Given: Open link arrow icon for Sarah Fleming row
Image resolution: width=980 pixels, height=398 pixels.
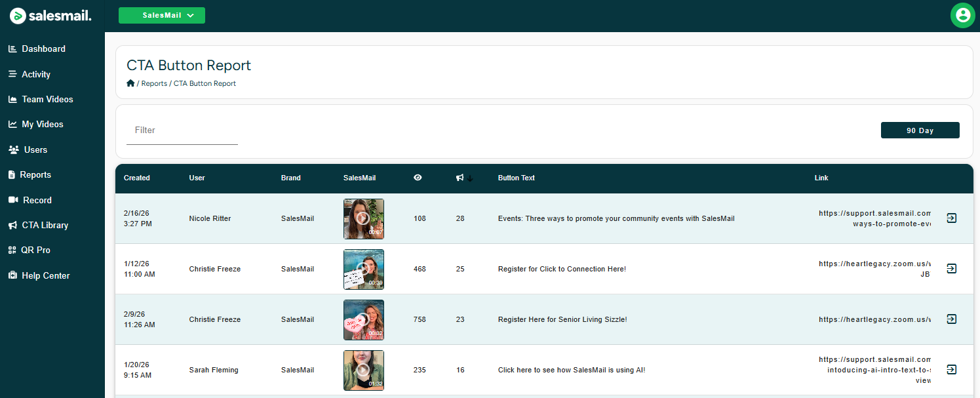Looking at the screenshot, I should click(x=951, y=370).
